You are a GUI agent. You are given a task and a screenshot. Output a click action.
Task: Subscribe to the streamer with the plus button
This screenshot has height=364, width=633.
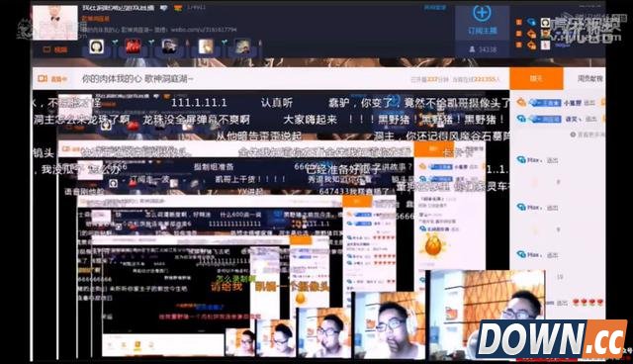click(482, 13)
